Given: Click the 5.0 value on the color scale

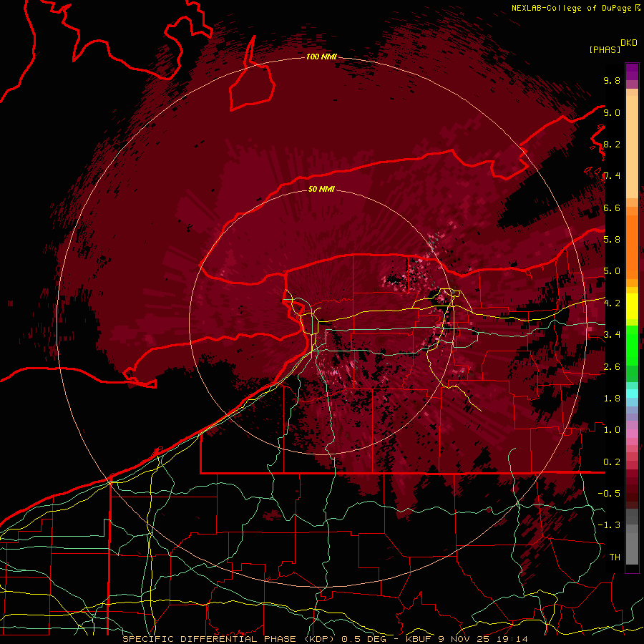Looking at the screenshot, I should [612, 271].
